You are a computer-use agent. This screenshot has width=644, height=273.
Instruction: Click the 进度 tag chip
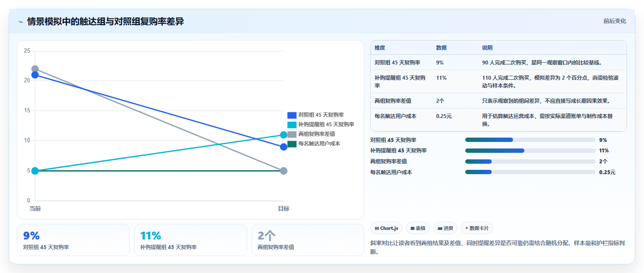tap(446, 228)
